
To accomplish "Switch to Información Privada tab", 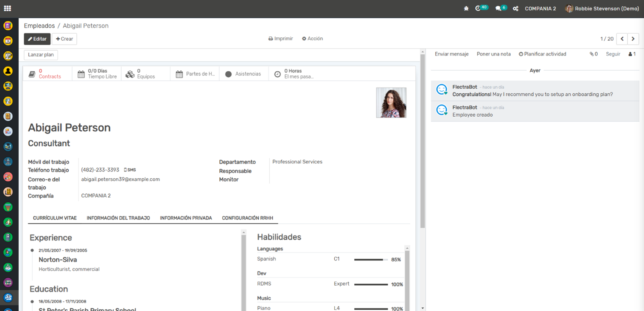I will 186,218.
